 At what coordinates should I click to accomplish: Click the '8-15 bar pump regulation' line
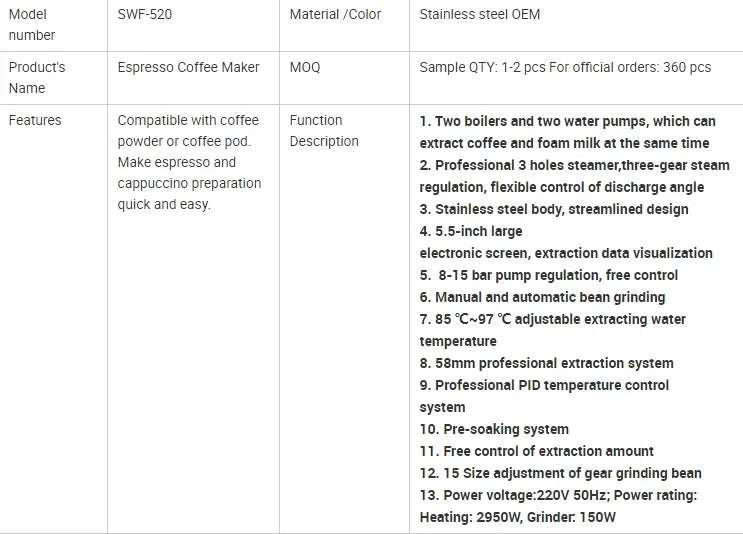coord(548,275)
